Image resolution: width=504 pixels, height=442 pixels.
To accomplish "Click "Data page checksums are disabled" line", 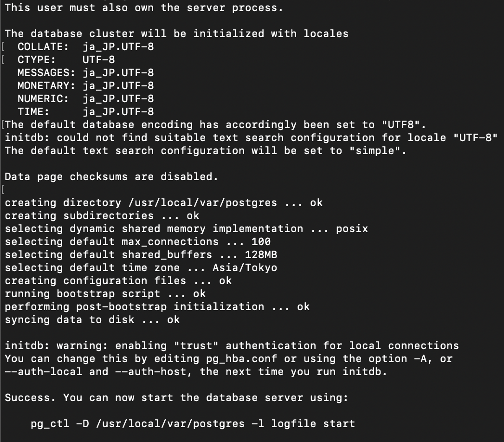I will 111,177.
